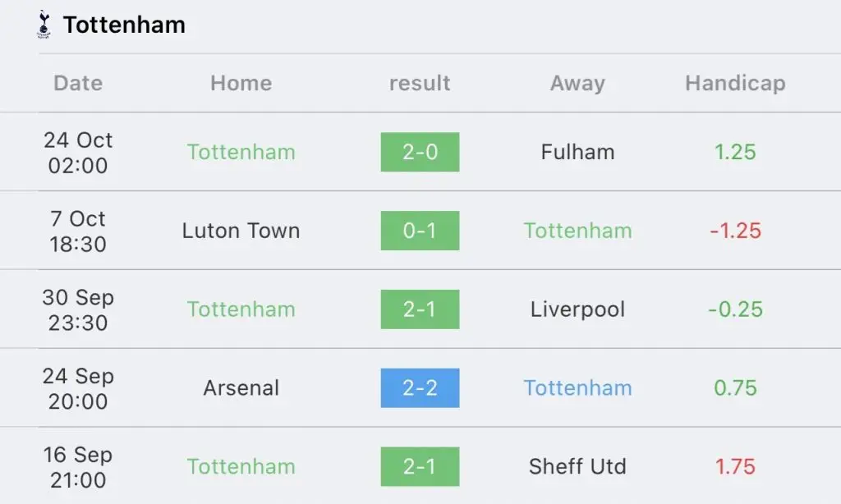Click the Tottenham club crest icon
Viewport: 841px width, 504px height.
coord(44,25)
